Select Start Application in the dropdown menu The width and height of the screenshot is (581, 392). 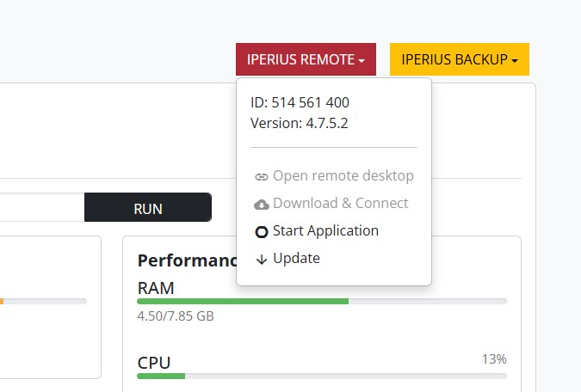tap(325, 231)
